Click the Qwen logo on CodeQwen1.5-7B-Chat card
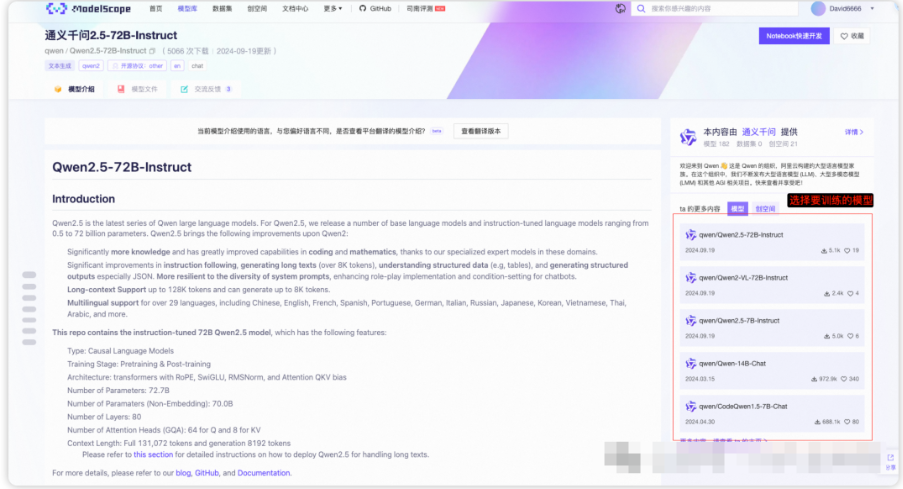 pos(690,407)
